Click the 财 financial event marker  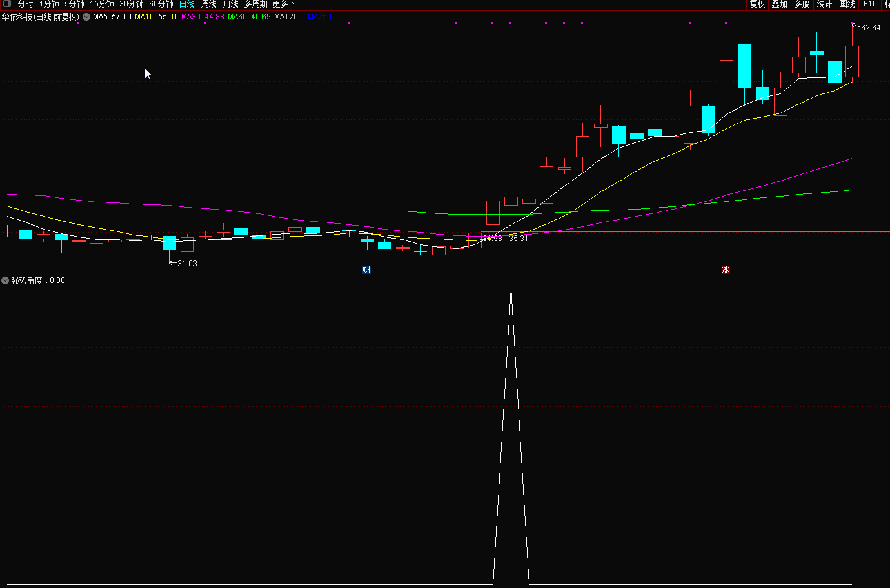(x=366, y=270)
